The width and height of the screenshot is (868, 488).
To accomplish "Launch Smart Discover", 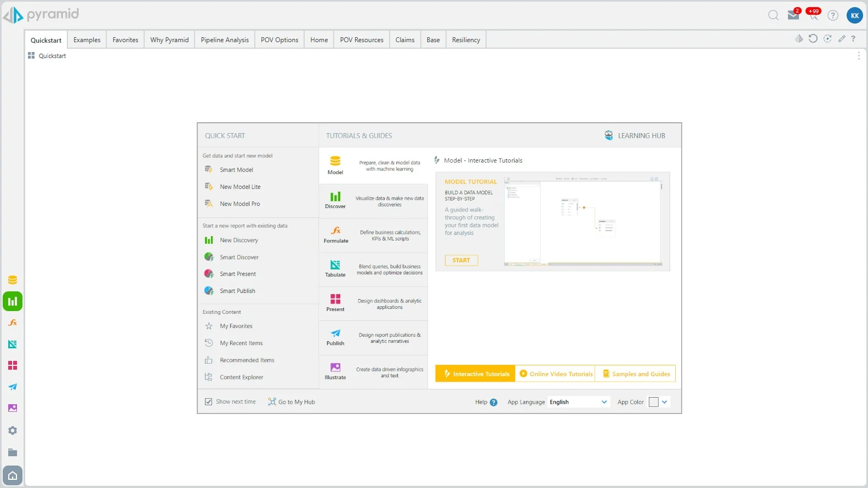I will (239, 257).
